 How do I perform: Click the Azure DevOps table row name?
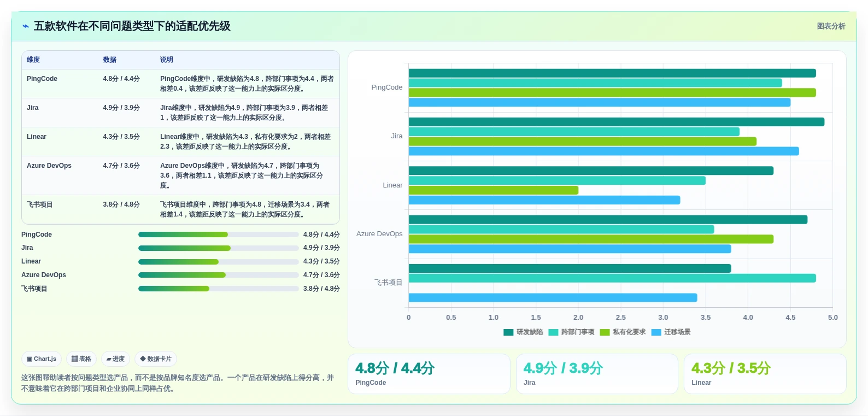(x=49, y=166)
